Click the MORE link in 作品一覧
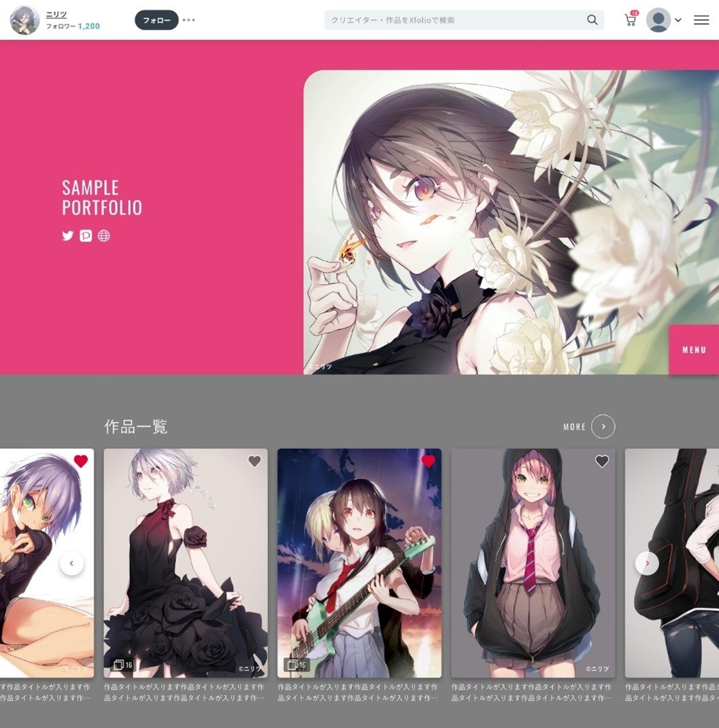The image size is (719, 728). 574,427
